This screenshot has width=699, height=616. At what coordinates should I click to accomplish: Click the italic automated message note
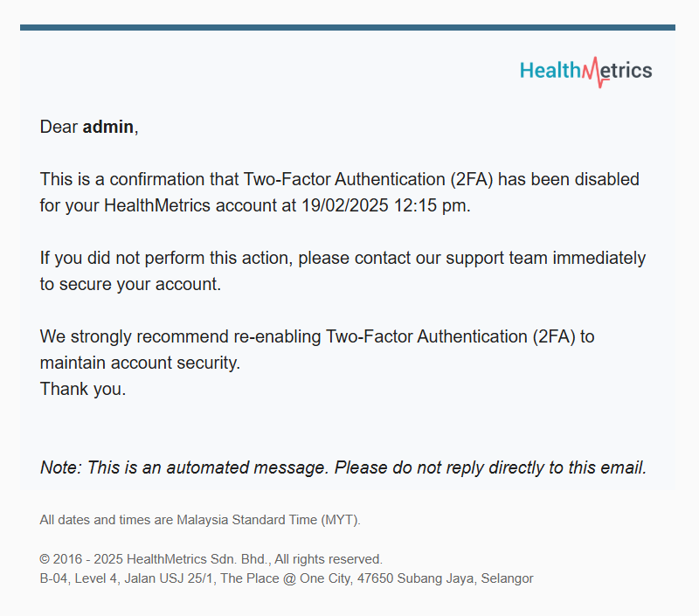[343, 467]
